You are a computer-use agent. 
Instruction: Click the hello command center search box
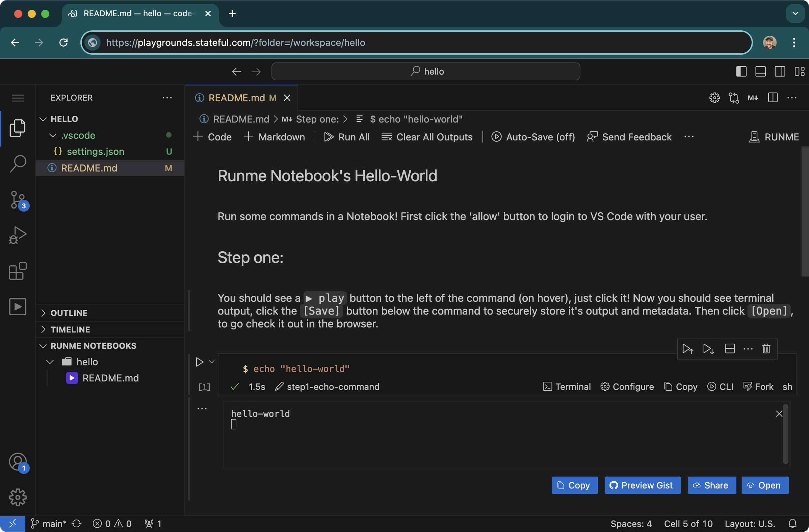point(425,71)
